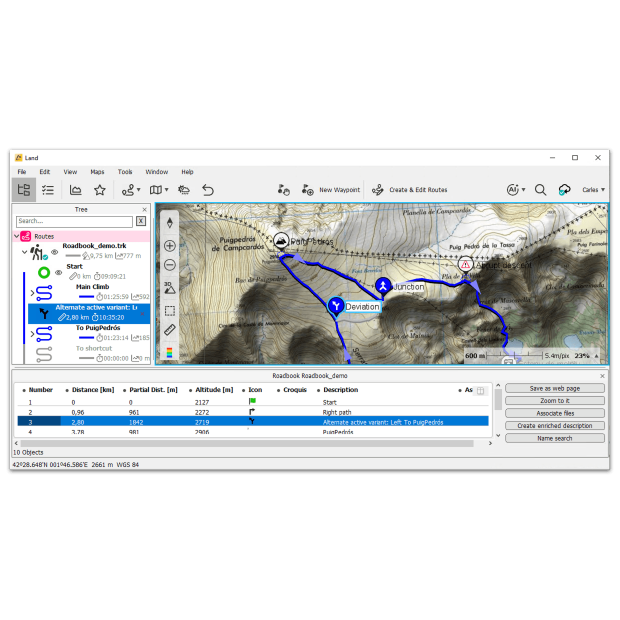Select the rectangular selection map tool
Viewport: 620px width, 620px height.
point(170,311)
